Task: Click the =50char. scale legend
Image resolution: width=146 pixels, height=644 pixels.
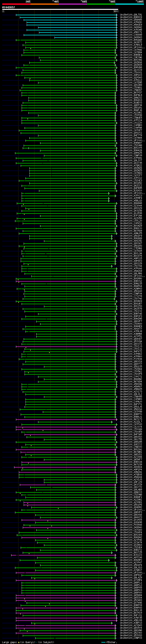Action: [109, 642]
